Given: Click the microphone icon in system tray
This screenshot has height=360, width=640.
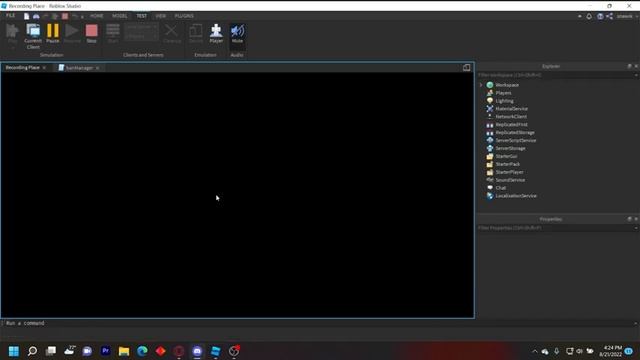Looking at the screenshot, I should coord(556,351).
